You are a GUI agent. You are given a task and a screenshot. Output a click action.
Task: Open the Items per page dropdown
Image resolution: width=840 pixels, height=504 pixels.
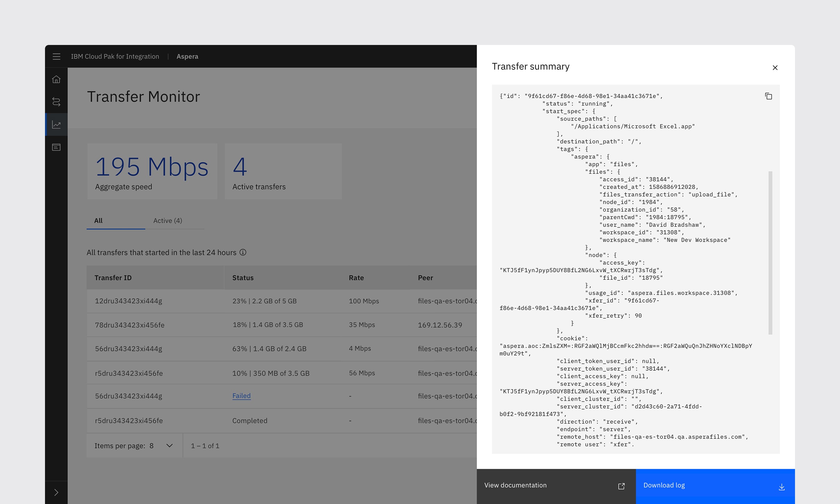coord(169,446)
